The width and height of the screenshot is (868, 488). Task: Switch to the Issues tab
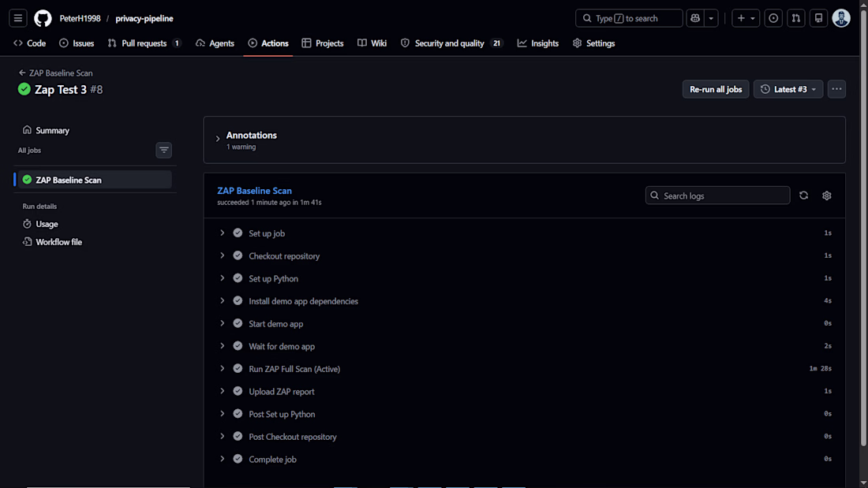(x=77, y=43)
